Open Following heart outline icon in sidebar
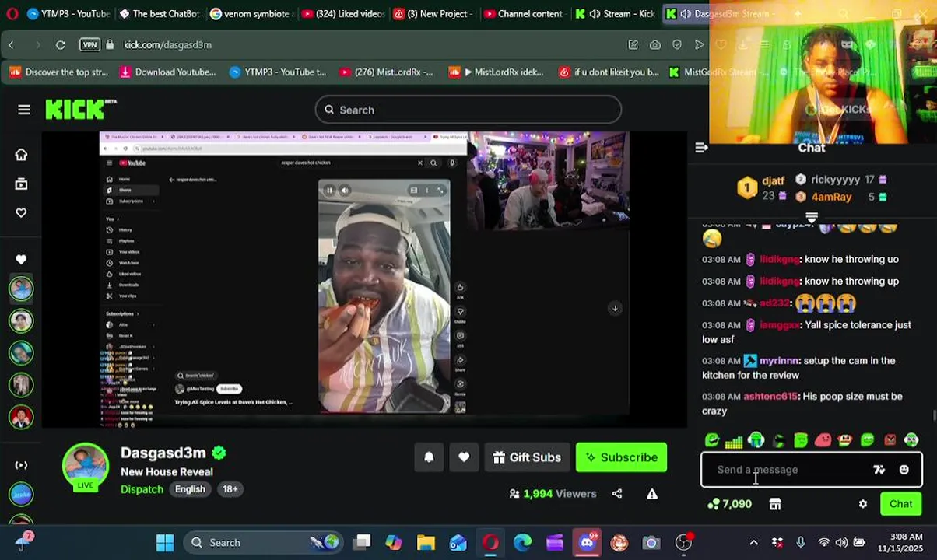The height and width of the screenshot is (560, 937). tap(21, 212)
